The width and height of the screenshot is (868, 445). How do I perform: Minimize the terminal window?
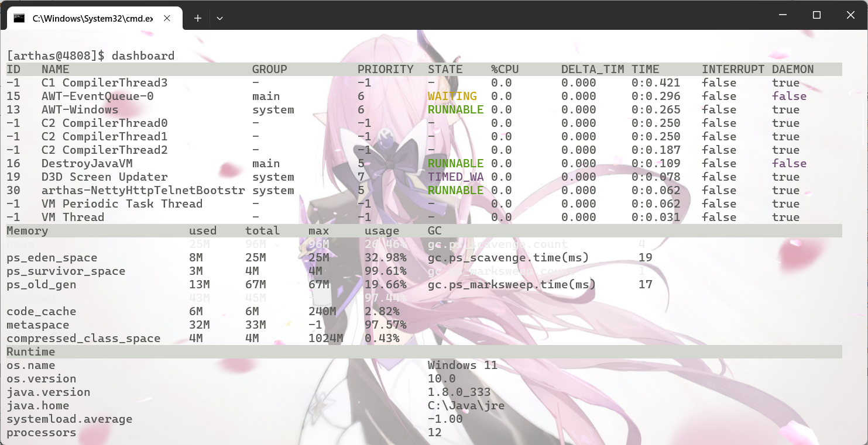(x=783, y=15)
